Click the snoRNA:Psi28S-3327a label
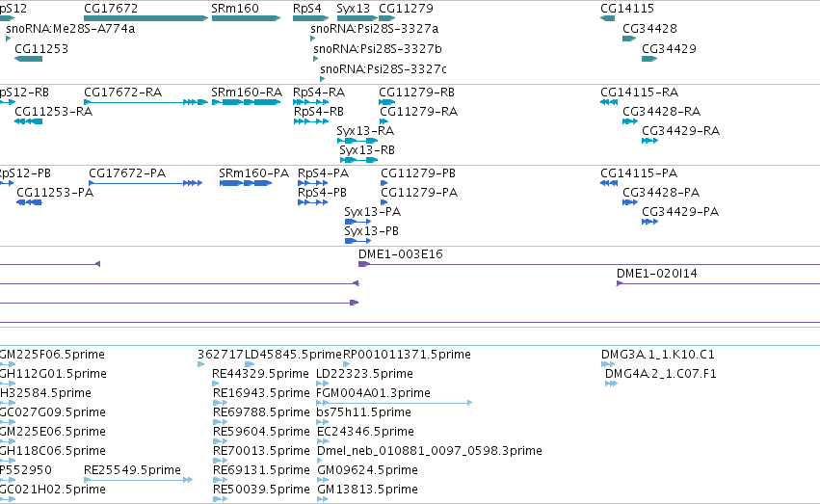 coord(375,28)
